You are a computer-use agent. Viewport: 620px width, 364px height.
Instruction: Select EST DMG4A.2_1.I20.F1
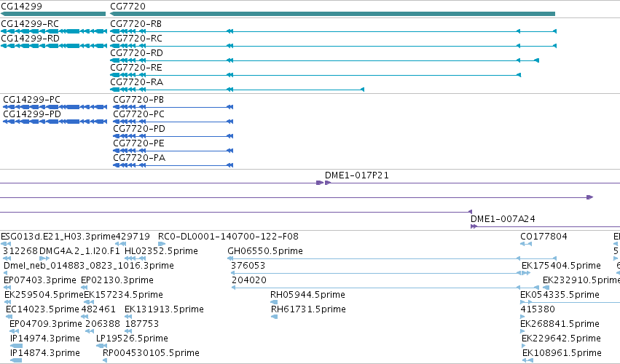[79, 251]
